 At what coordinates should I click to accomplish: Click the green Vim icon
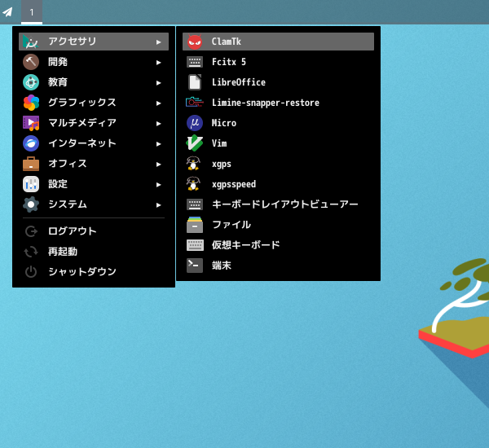(x=195, y=143)
